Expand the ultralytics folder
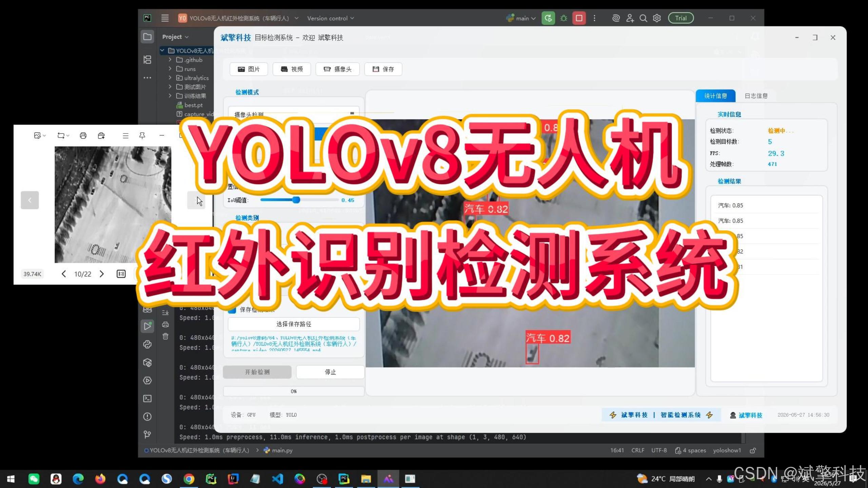Screen dimensions: 868x488 [x=170, y=78]
